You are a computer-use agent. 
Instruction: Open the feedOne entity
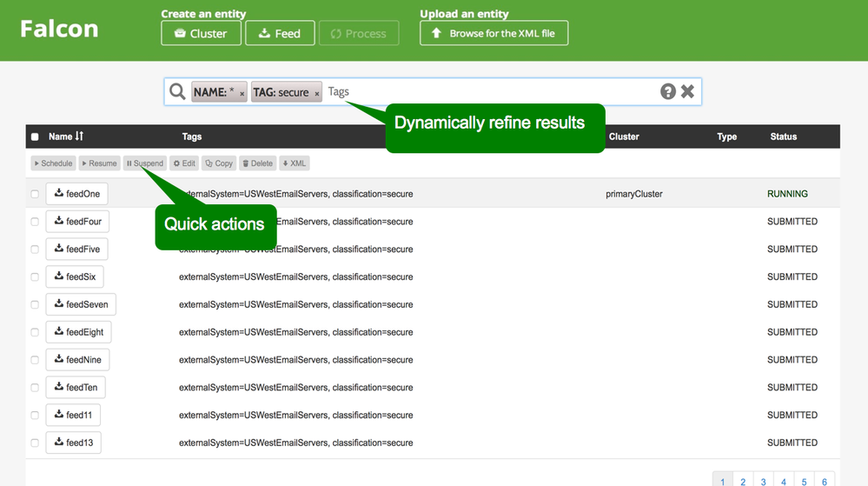tap(77, 194)
